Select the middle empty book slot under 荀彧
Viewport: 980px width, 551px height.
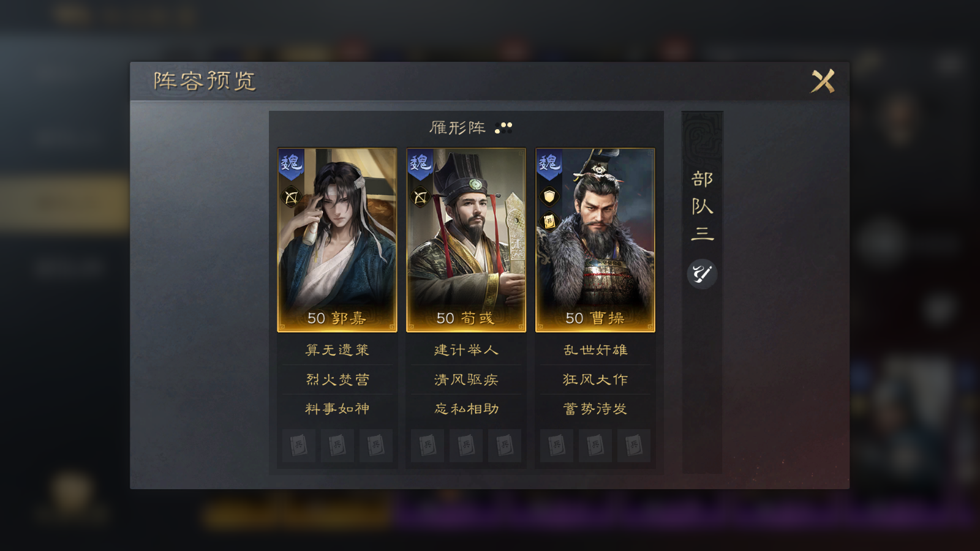point(466,445)
